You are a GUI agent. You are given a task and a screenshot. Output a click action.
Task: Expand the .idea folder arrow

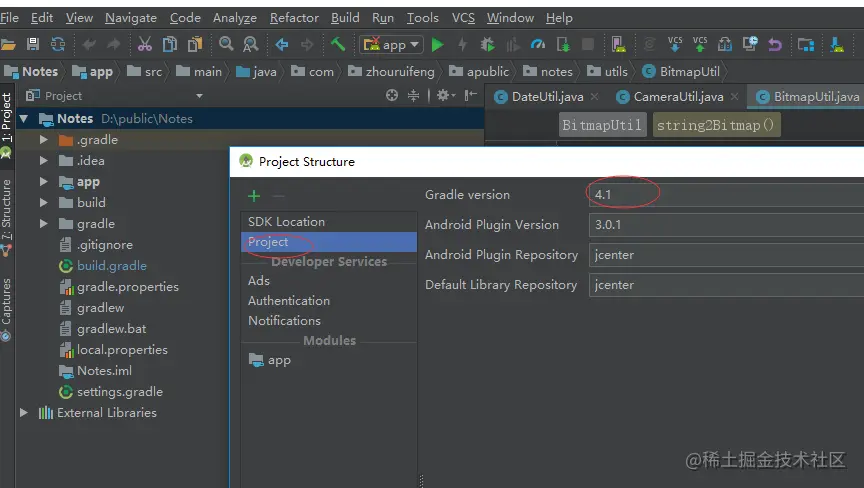[44, 161]
